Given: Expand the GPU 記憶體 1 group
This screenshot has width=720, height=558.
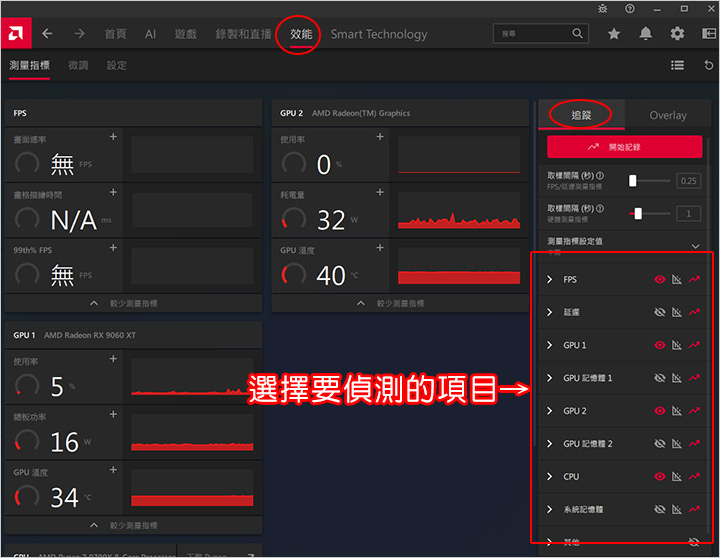Looking at the screenshot, I should tap(550, 378).
